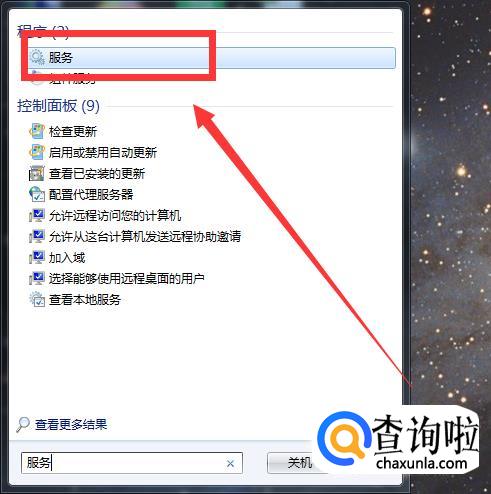Click the gear icon for 查看本地服务
491x494 pixels.
click(37, 299)
